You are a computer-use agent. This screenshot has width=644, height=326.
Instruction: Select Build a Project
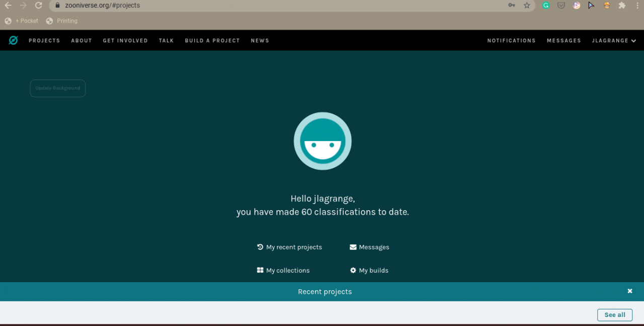[212, 41]
